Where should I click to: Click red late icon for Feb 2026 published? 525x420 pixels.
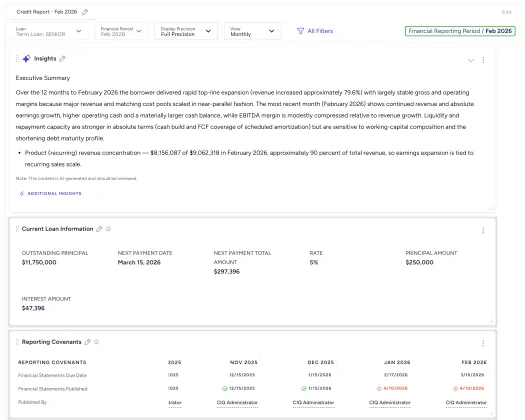455,389
